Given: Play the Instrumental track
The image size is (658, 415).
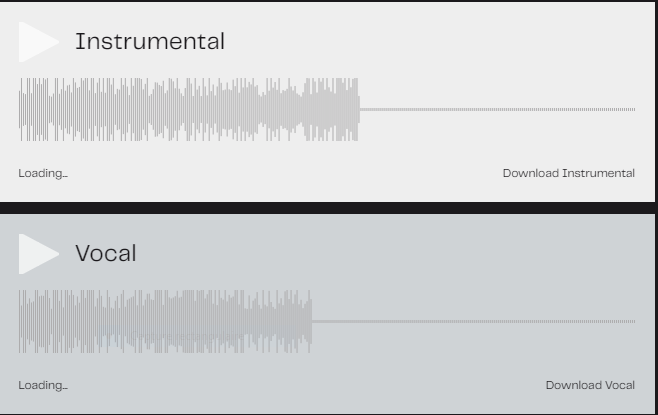Looking at the screenshot, I should pyautogui.click(x=37, y=42).
